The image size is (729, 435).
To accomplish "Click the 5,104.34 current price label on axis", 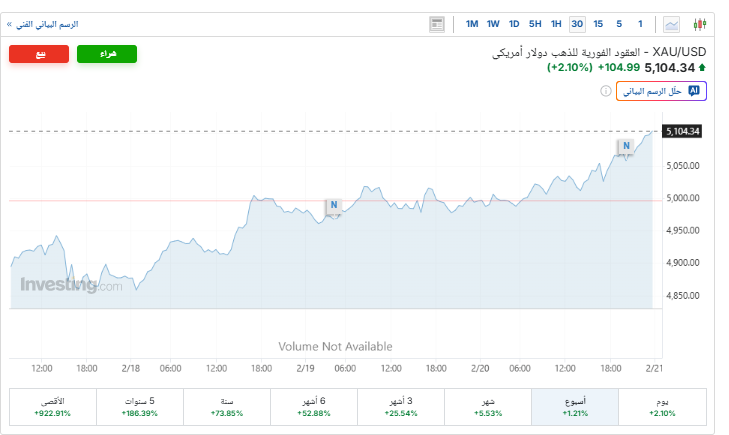I will click(682, 131).
